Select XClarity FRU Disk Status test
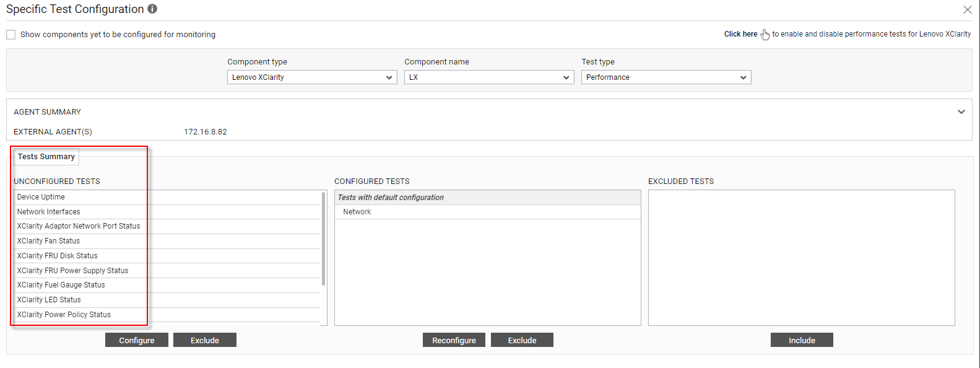Screen dimensions: 980x368 point(167,256)
